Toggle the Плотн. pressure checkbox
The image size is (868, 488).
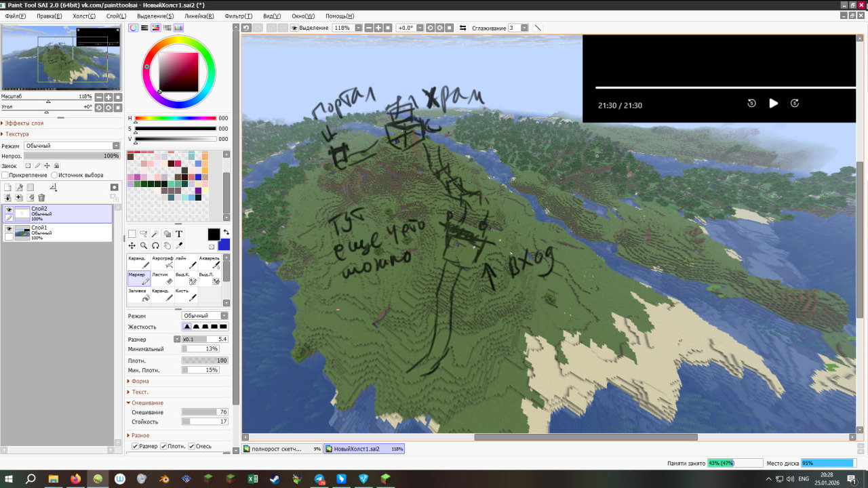pos(163,446)
